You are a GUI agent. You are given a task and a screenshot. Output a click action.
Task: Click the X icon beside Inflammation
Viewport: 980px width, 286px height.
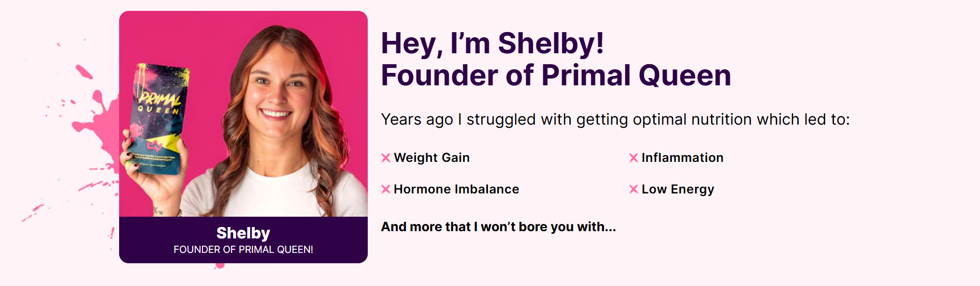coord(633,158)
